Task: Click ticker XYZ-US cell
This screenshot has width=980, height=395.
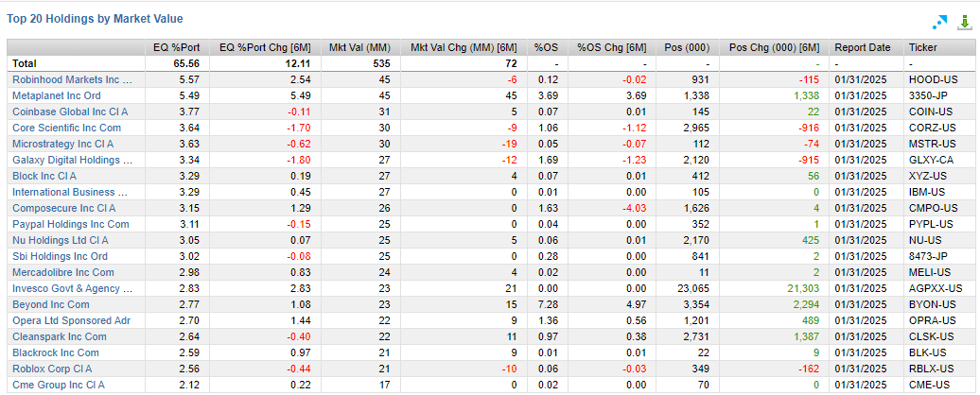Action: coord(927,176)
